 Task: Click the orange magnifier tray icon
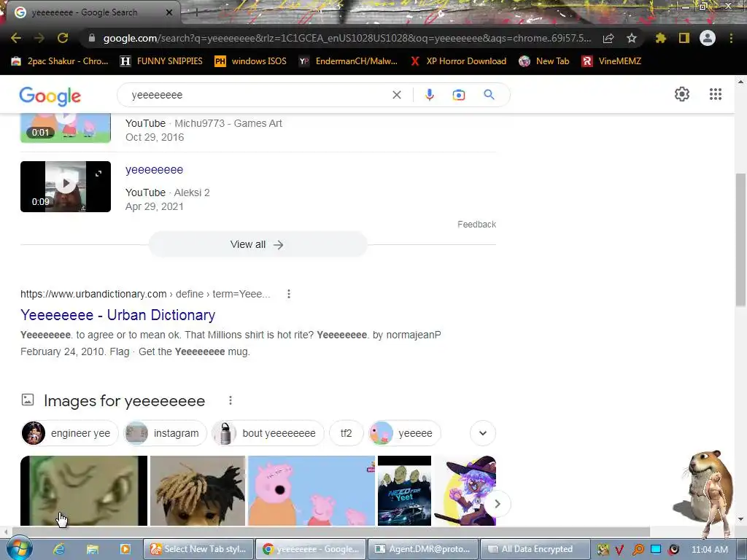[638, 550]
